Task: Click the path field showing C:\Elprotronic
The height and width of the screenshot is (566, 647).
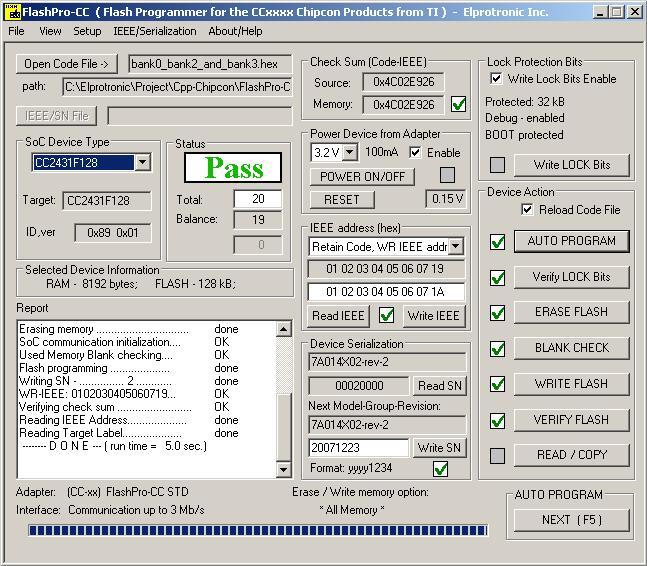Action: click(x=177, y=87)
